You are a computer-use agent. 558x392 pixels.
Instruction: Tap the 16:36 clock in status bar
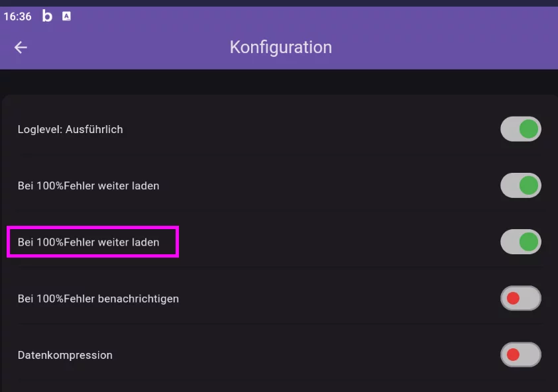coord(18,17)
